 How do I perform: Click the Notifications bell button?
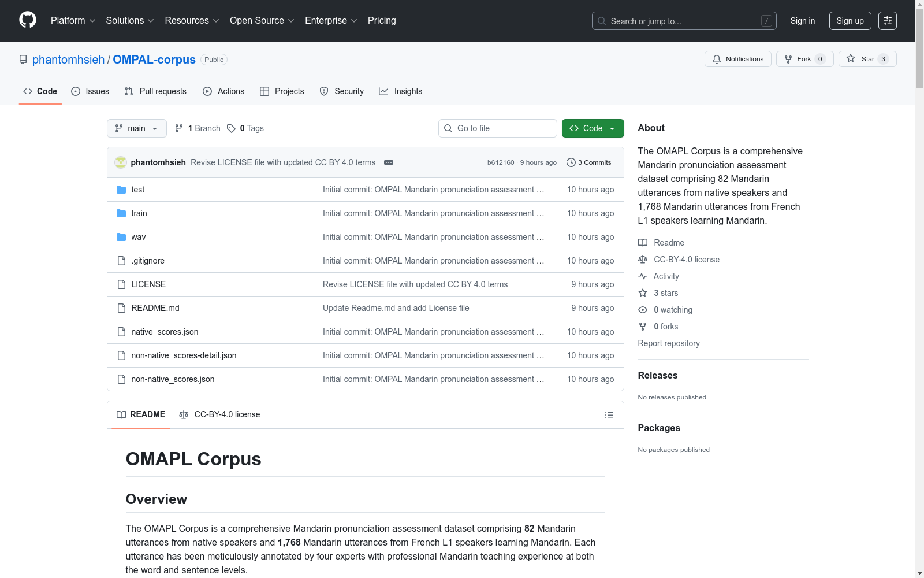pos(737,59)
